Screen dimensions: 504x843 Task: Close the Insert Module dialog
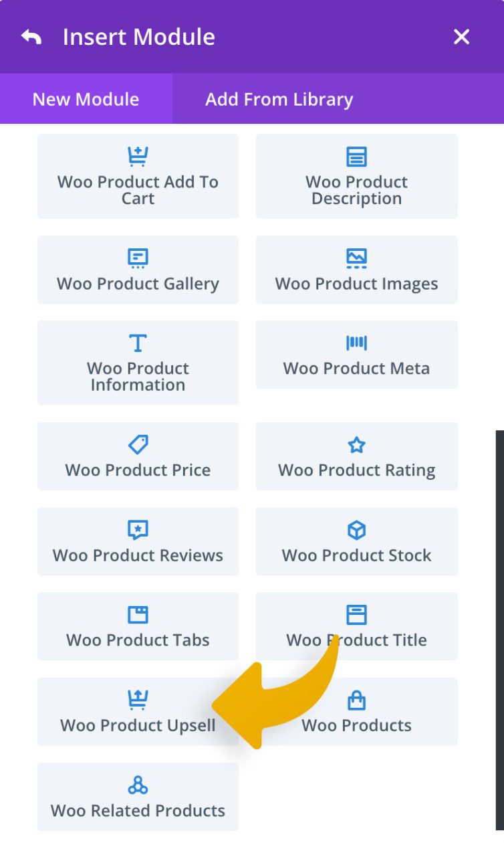coord(461,37)
